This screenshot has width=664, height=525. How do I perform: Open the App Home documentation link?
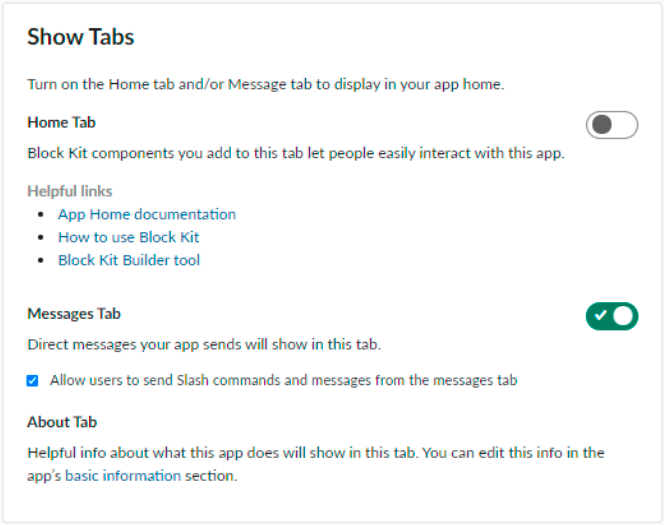(147, 214)
